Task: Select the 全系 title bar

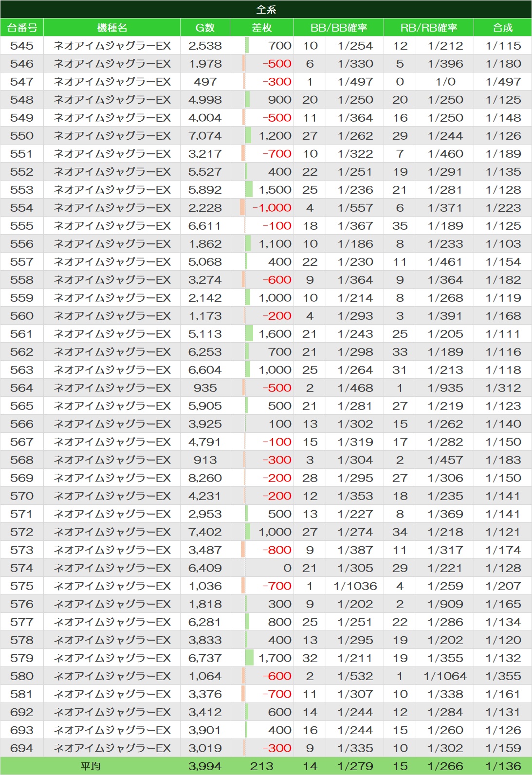Action: pos(266,9)
